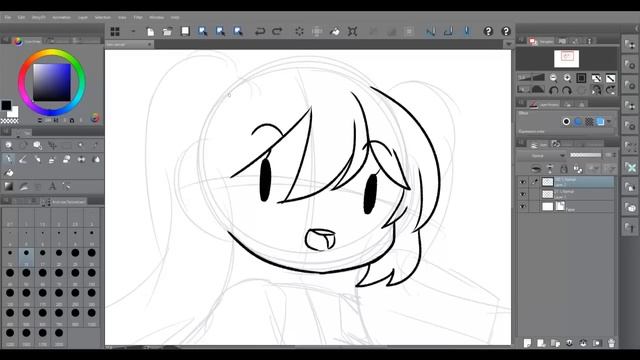This screenshot has height=360, width=640.
Task: Open a file with folder icon
Action: coord(167,31)
